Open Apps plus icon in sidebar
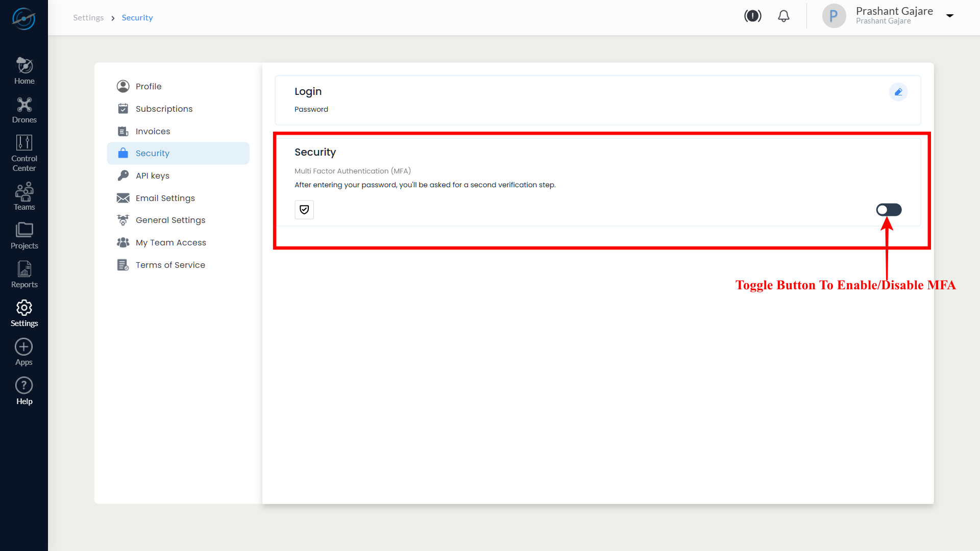This screenshot has height=551, width=980. [24, 352]
